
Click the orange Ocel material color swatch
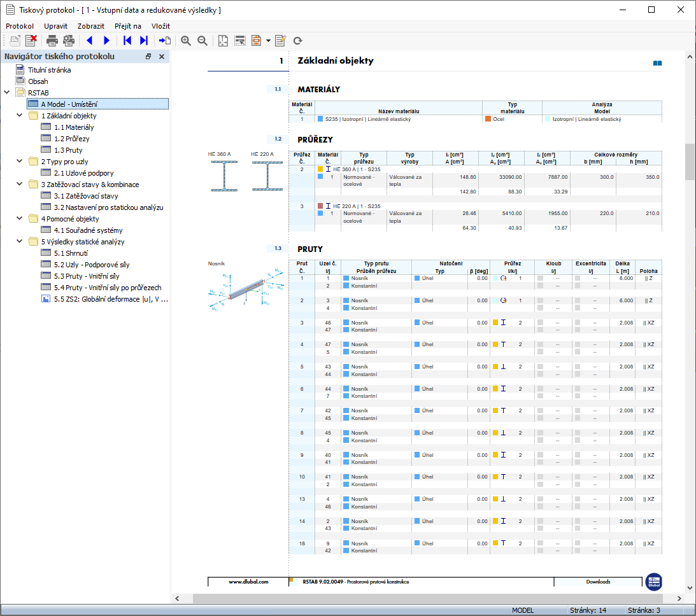[x=488, y=119]
